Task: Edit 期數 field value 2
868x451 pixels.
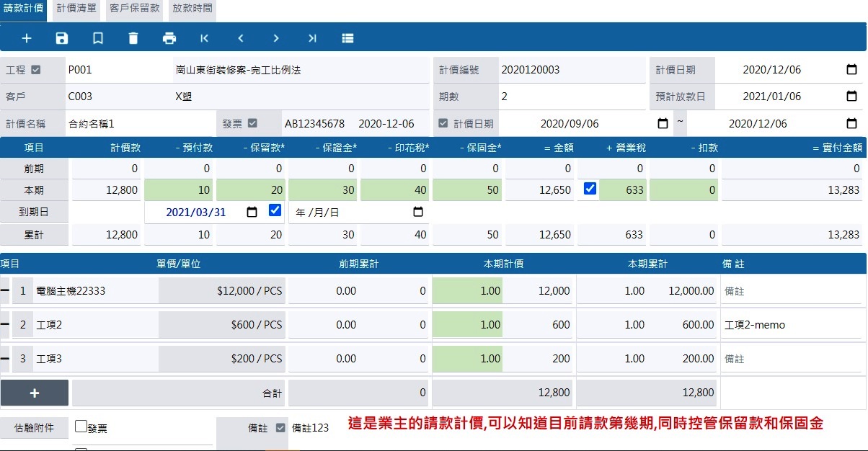Action: coord(572,97)
